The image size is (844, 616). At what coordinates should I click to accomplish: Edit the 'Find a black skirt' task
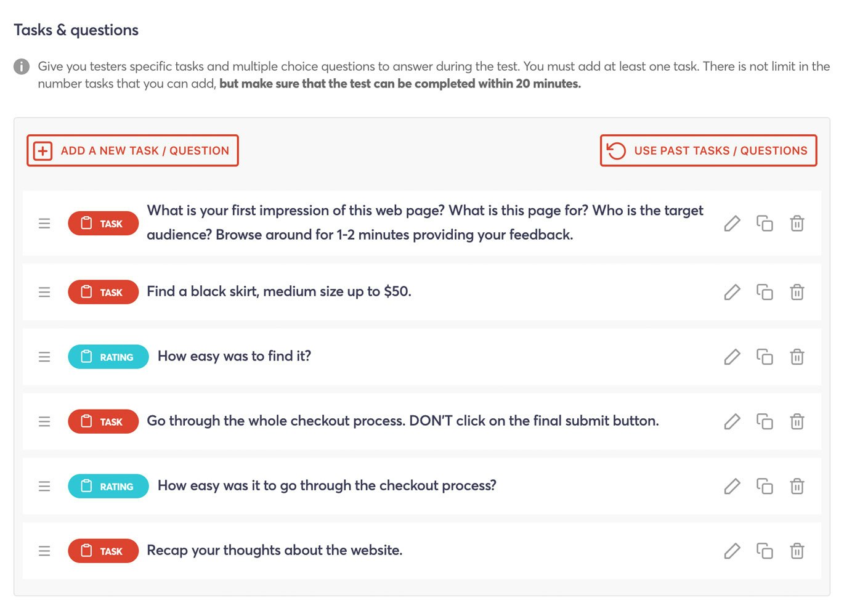tap(732, 292)
